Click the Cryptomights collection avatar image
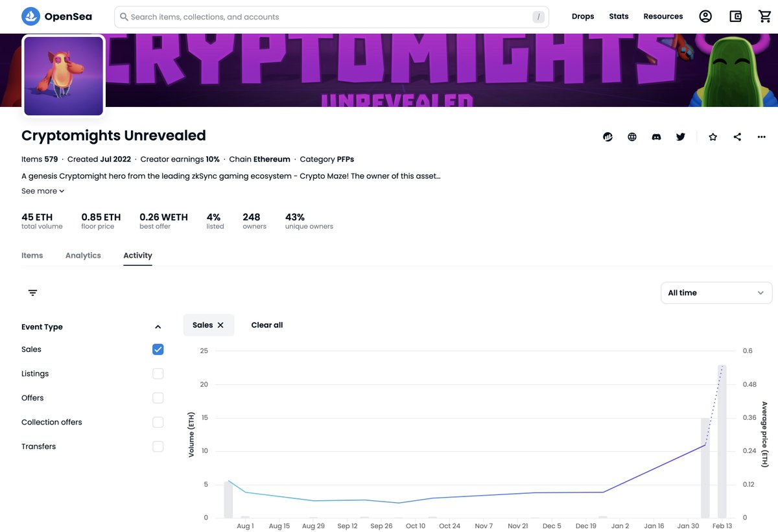This screenshot has height=532, width=778. click(x=64, y=76)
